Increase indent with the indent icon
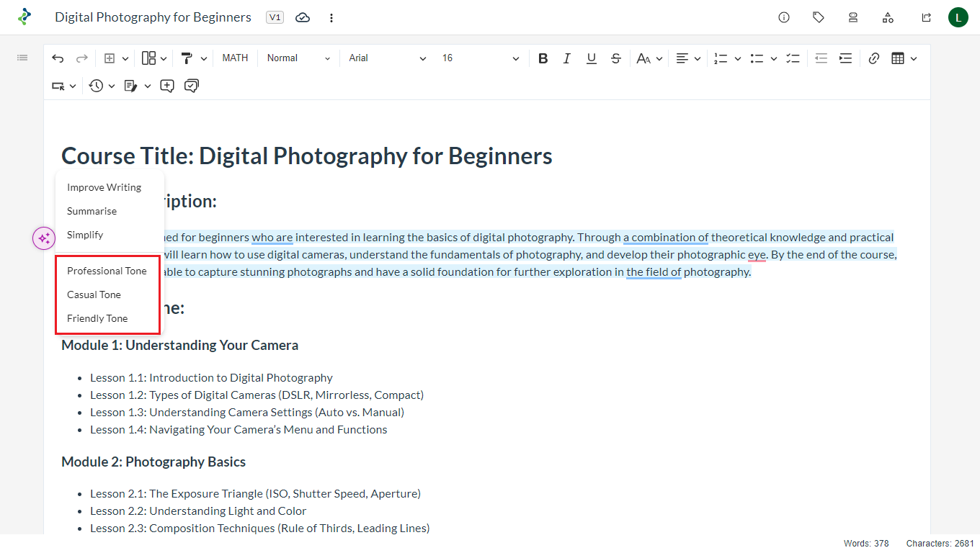Screen dimensions: 980x553 [845, 58]
